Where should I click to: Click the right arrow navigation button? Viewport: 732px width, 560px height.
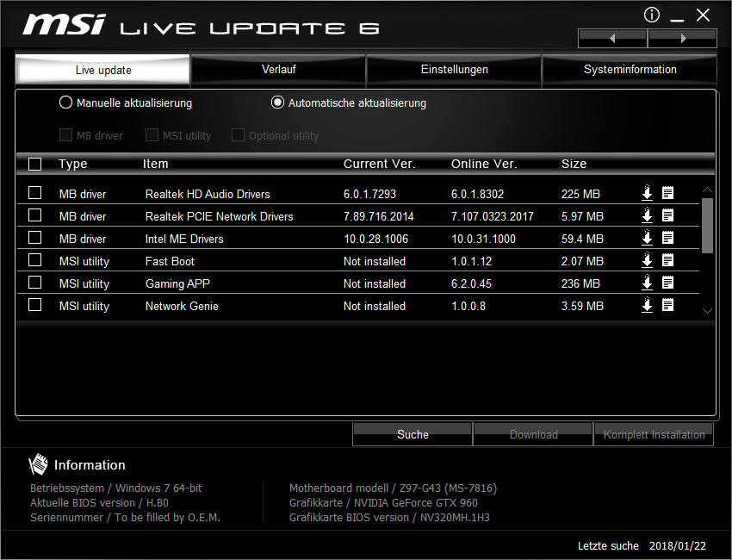683,38
